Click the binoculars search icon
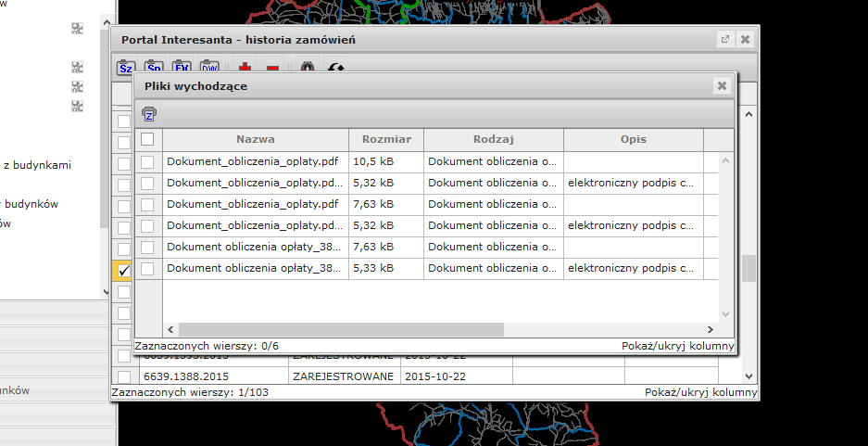868x446 pixels. pyautogui.click(x=308, y=67)
